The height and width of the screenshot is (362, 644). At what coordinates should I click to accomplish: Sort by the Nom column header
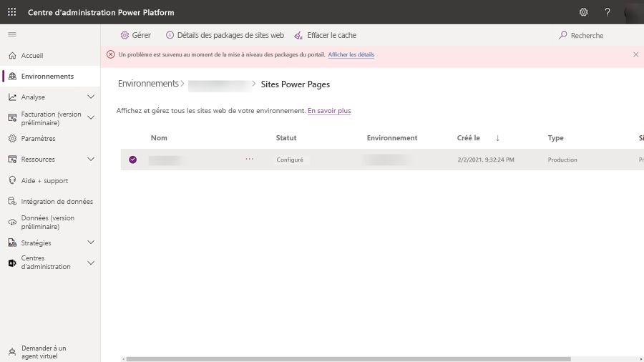point(159,138)
